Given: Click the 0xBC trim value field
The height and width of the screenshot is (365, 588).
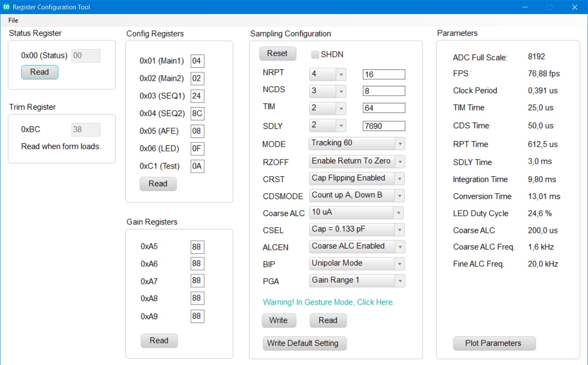Looking at the screenshot, I should 86,130.
